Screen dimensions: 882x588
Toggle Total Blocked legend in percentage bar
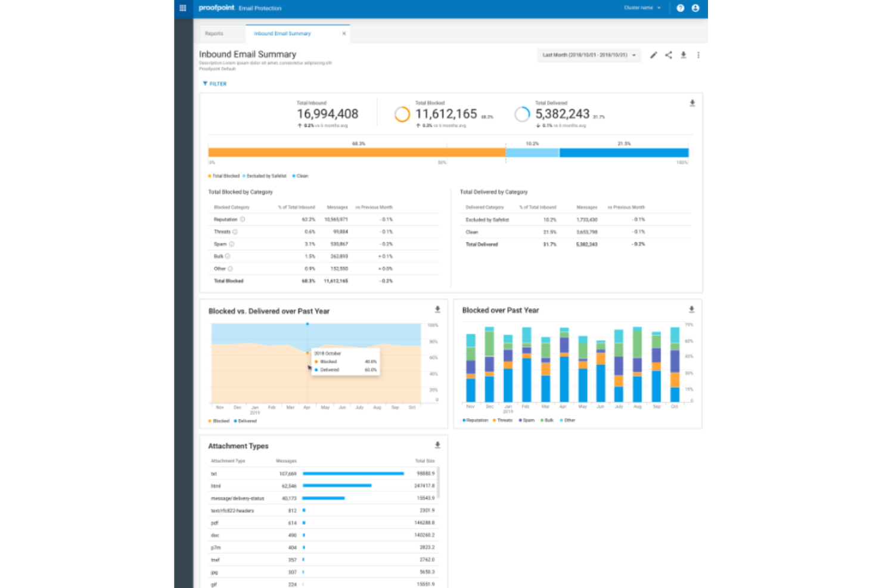(224, 176)
